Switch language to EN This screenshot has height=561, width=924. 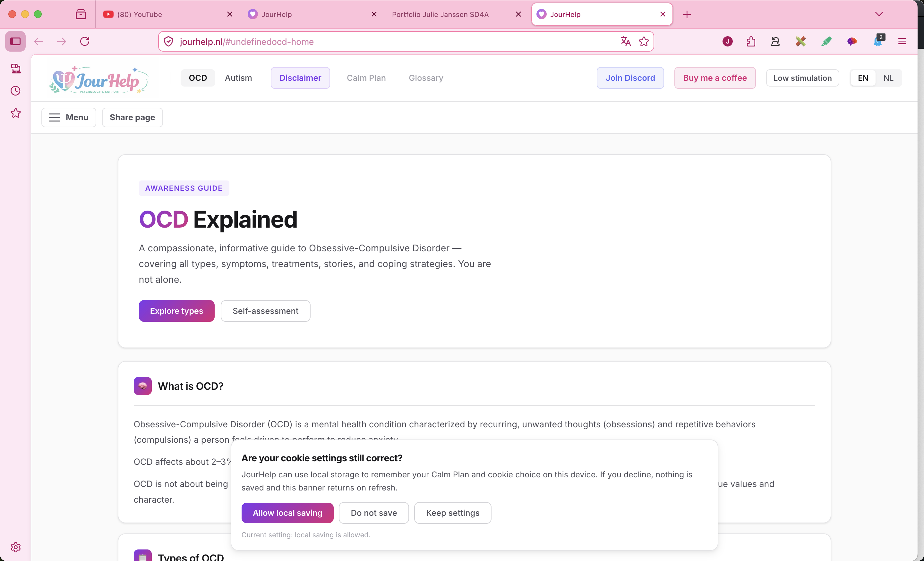pos(863,78)
